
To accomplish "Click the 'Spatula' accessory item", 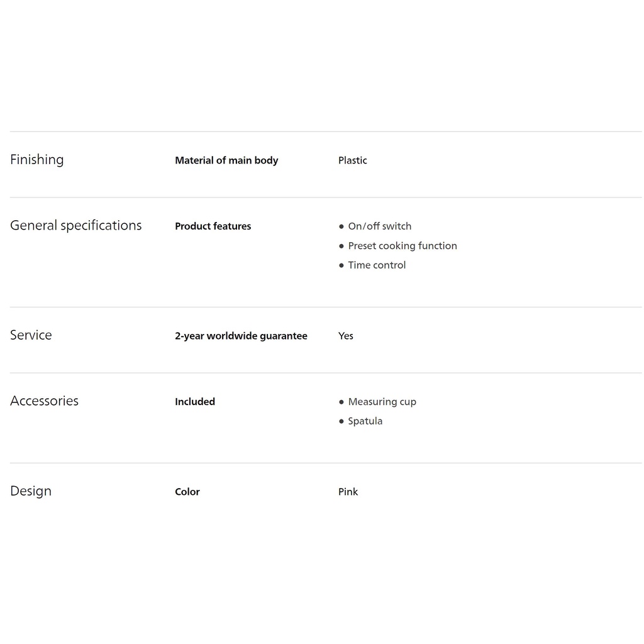I will (x=365, y=421).
